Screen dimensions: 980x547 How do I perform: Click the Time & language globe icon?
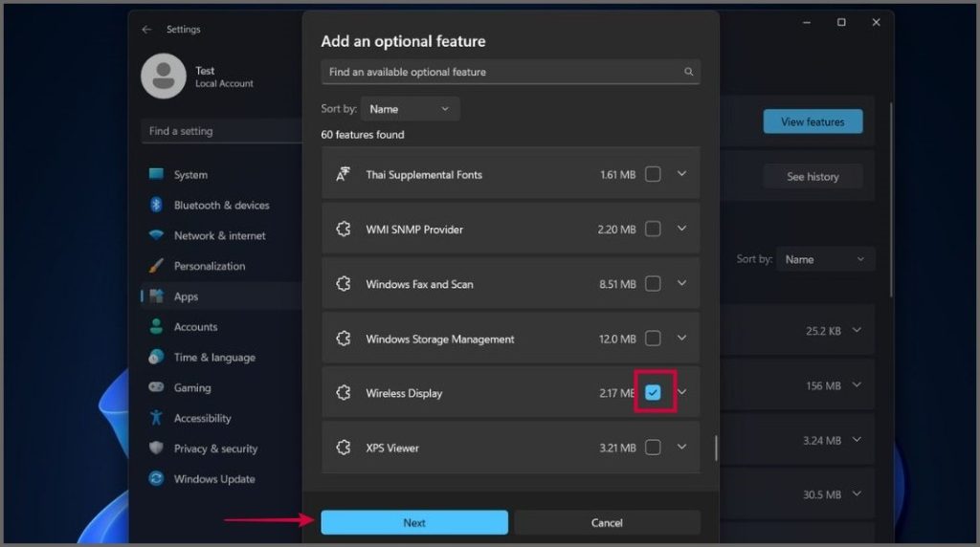[x=156, y=357]
